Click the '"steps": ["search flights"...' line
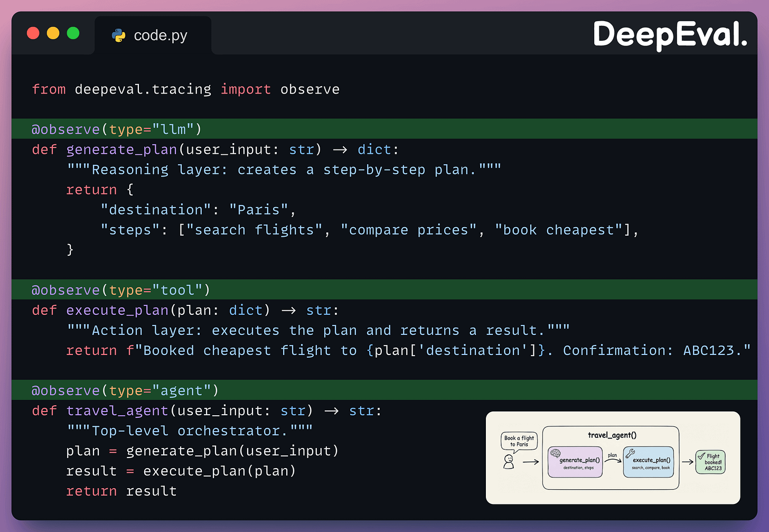This screenshot has height=532, width=769. tap(370, 230)
